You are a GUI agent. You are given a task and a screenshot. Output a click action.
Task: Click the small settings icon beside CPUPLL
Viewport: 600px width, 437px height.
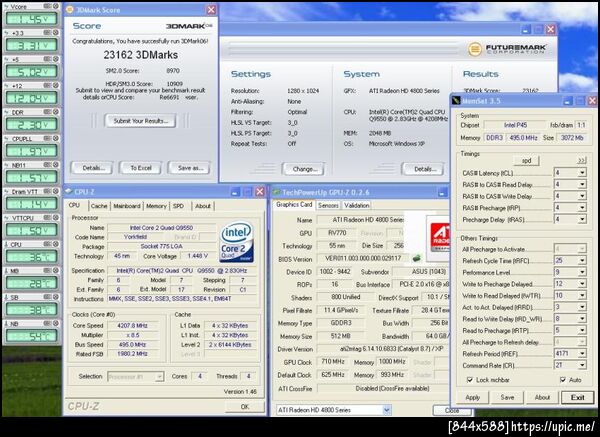(x=47, y=138)
